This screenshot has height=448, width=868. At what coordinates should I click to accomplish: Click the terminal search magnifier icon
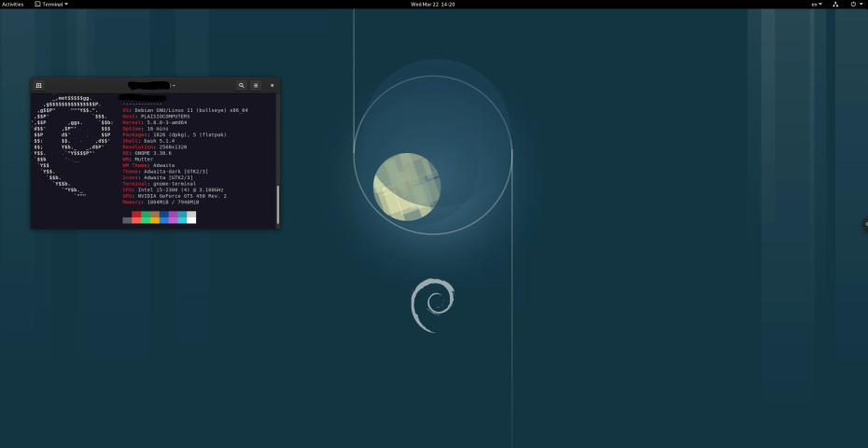coord(241,85)
